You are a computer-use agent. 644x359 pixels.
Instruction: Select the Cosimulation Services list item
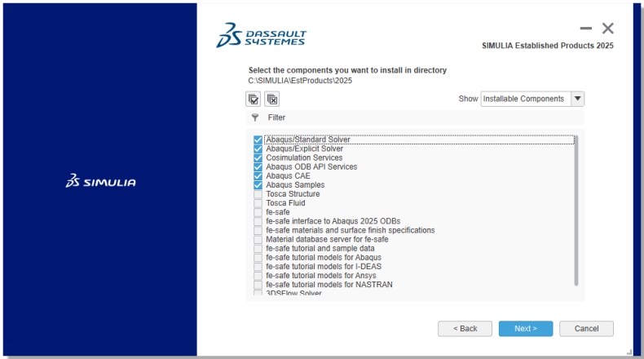pyautogui.click(x=304, y=158)
